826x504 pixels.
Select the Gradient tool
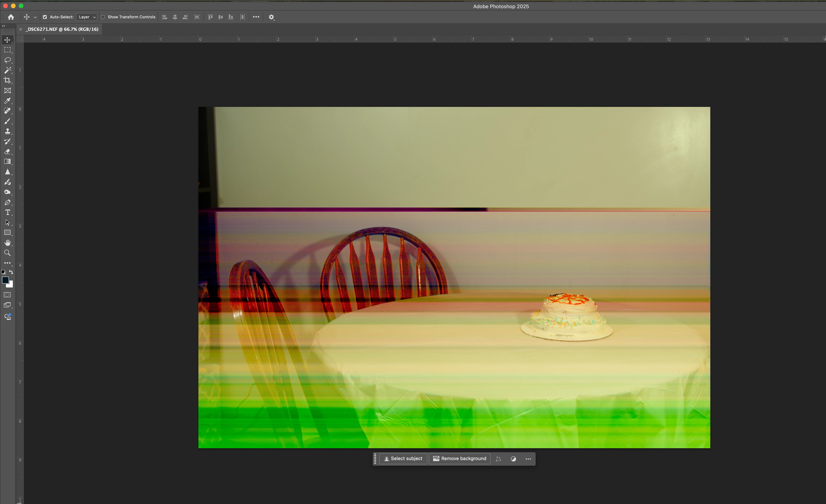(7, 161)
